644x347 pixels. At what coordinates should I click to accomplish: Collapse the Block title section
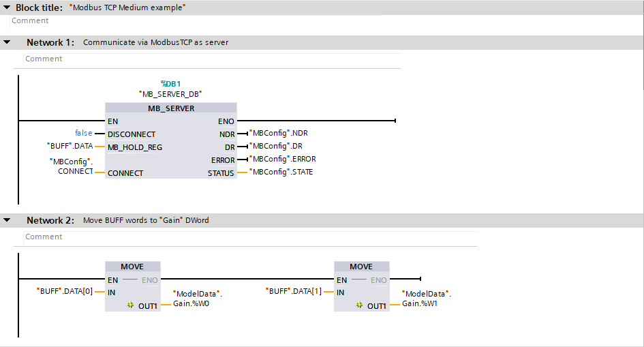(x=7, y=7)
